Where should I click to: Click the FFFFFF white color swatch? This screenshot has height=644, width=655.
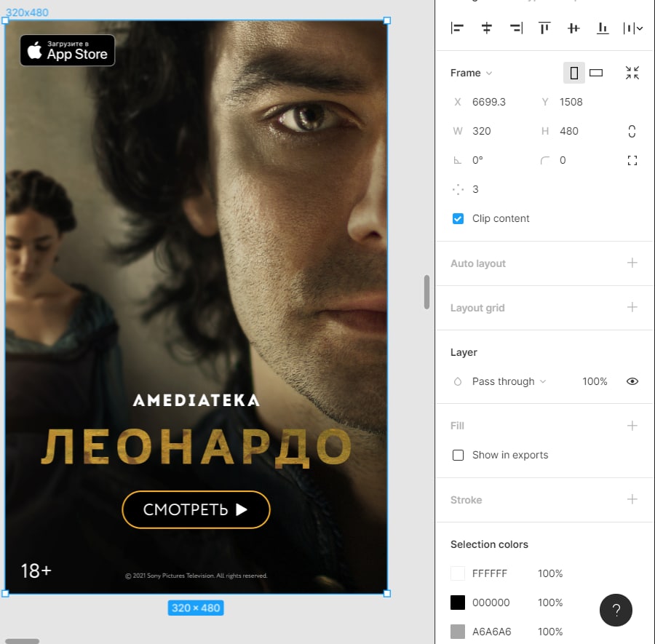coord(458,573)
